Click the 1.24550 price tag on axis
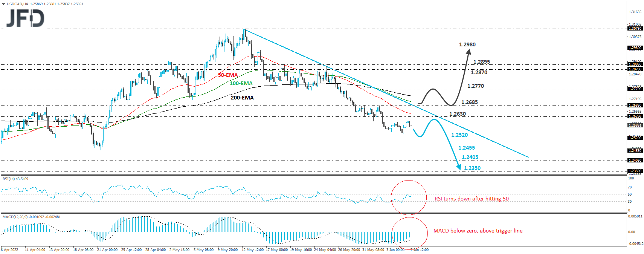The image size is (644, 254). 635,151
